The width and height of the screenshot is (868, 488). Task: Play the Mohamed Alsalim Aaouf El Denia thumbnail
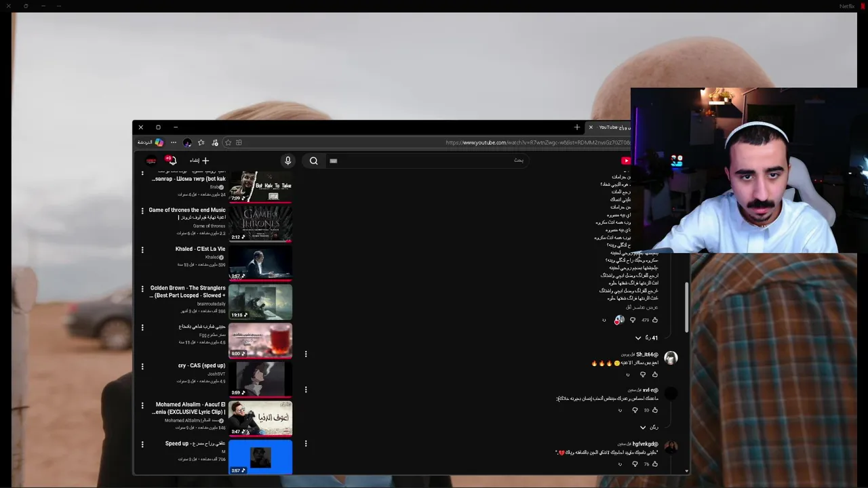pyautogui.click(x=260, y=418)
